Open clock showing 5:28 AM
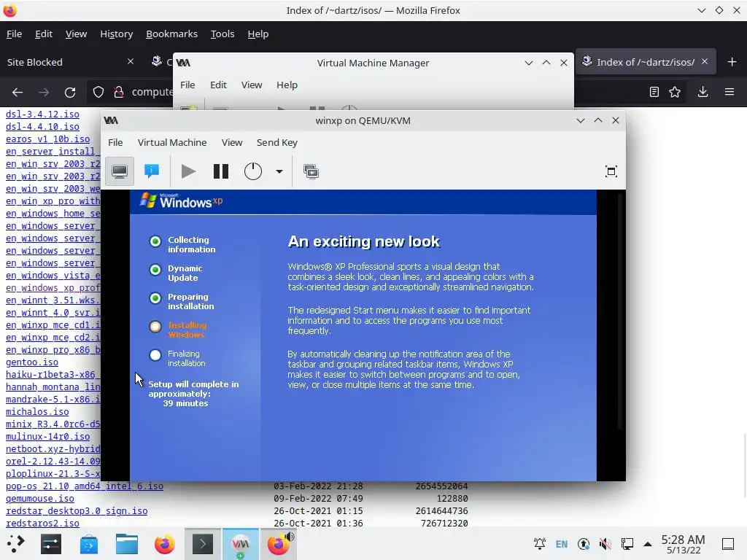Screen dimensions: 747x560 pyautogui.click(x=683, y=544)
